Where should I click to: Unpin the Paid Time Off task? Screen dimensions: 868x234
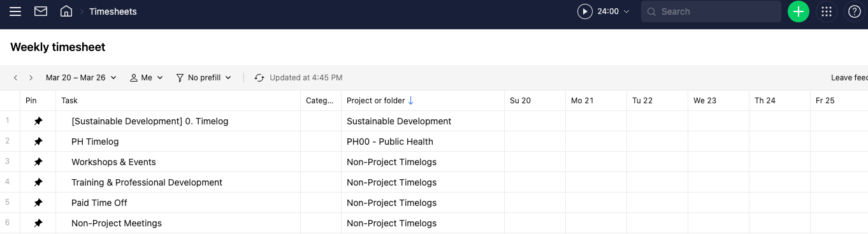(38, 203)
